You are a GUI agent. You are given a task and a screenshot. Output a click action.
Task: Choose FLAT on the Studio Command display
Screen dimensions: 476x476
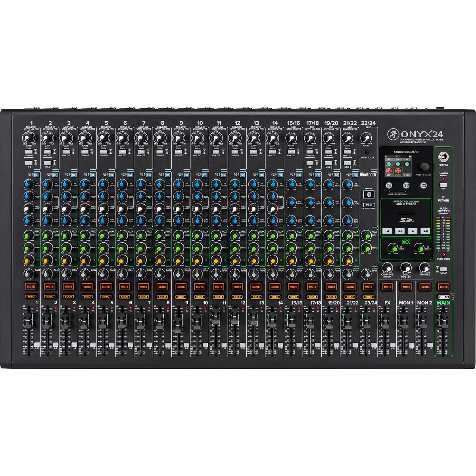[x=407, y=175]
